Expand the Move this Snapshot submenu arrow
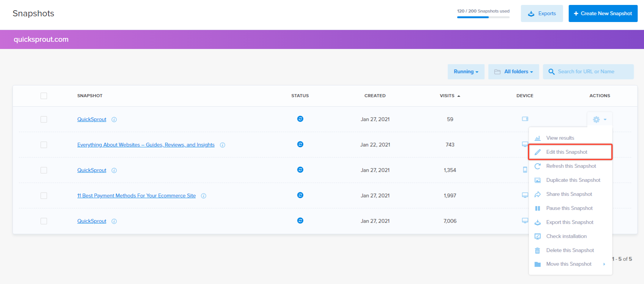 point(604,264)
